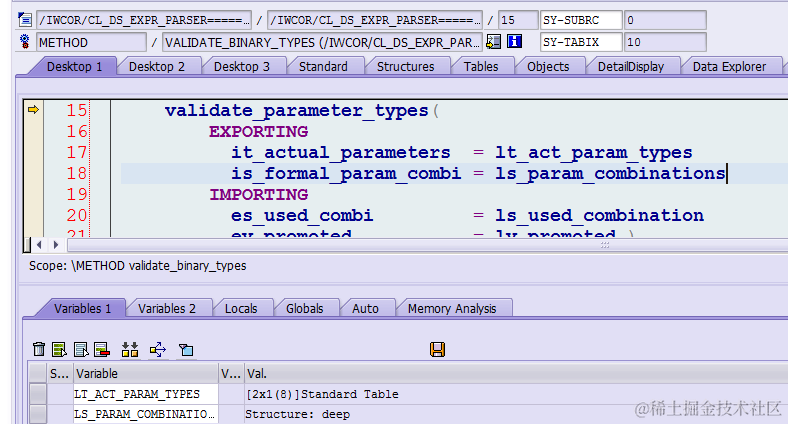788x424 pixels.
Task: Open the Memory Analysis tab
Action: point(452,308)
